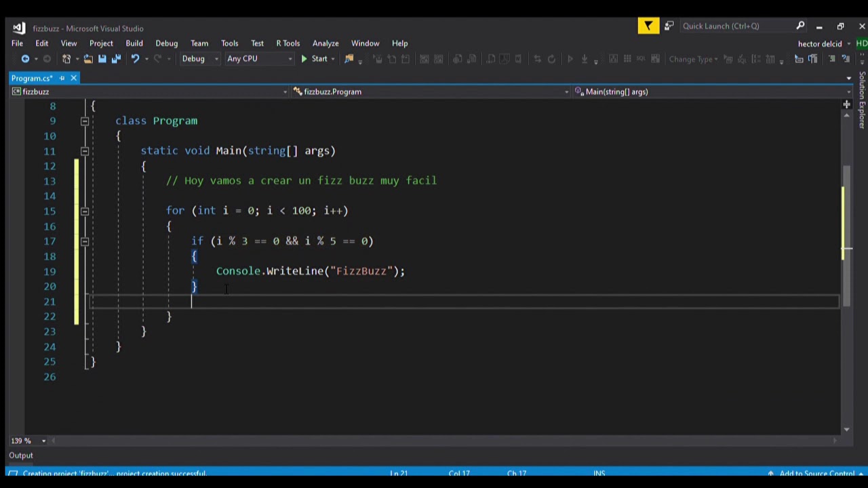868x488 pixels.
Task: Click the Console.WriteLine code on line 19
Action: point(311,271)
